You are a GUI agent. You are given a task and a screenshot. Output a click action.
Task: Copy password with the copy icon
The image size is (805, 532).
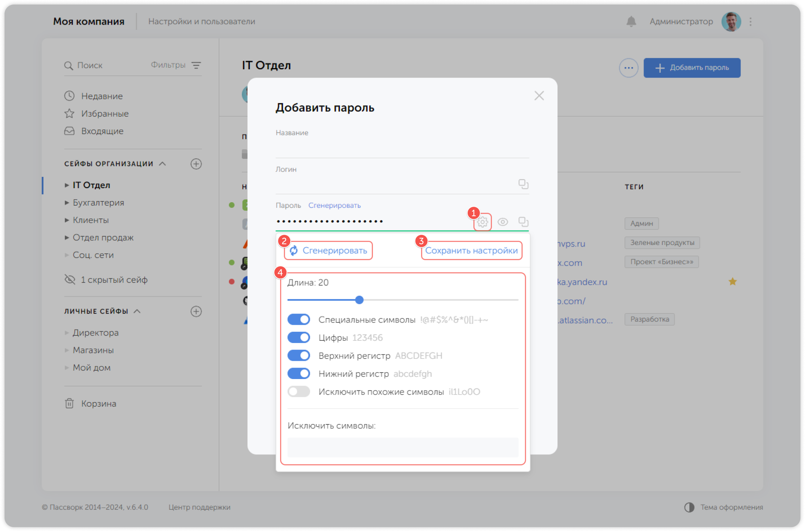click(523, 222)
